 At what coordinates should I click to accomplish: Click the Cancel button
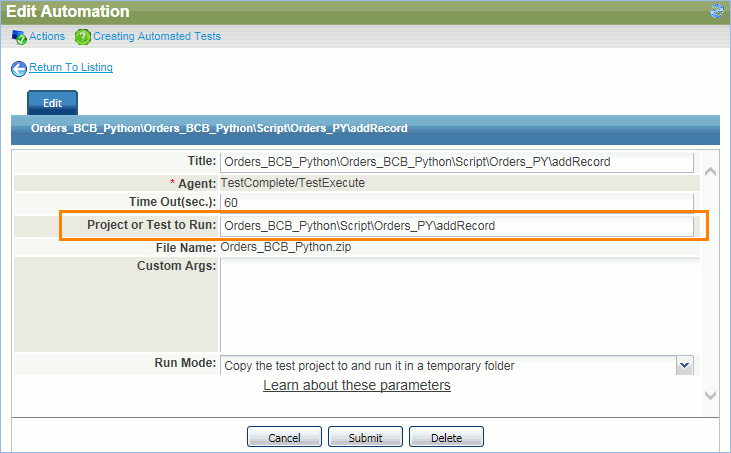pos(284,437)
